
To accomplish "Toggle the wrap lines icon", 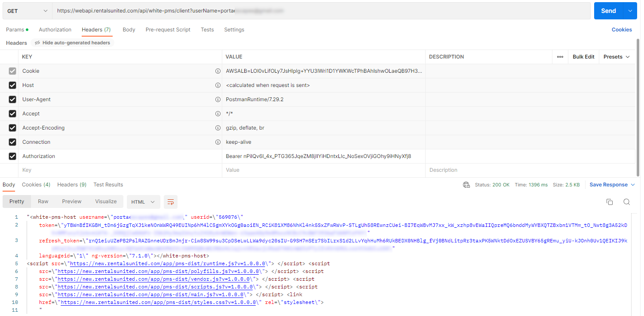I will point(171,202).
